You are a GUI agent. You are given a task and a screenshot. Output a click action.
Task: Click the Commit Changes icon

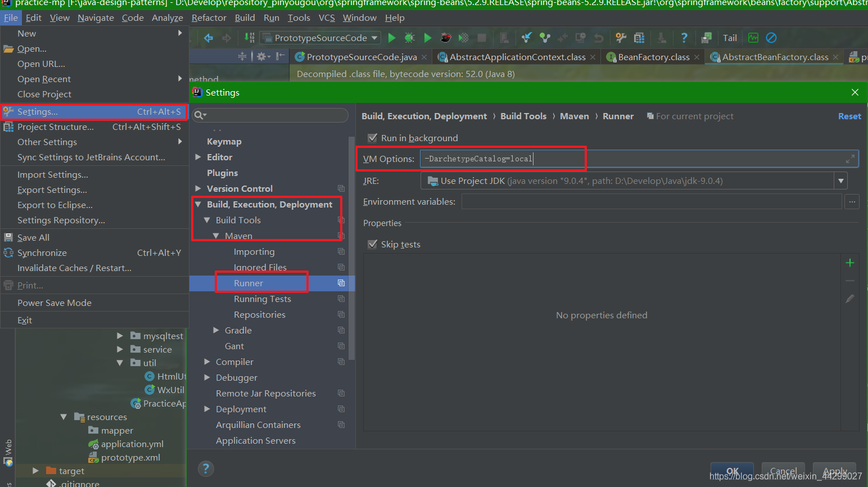[544, 38]
